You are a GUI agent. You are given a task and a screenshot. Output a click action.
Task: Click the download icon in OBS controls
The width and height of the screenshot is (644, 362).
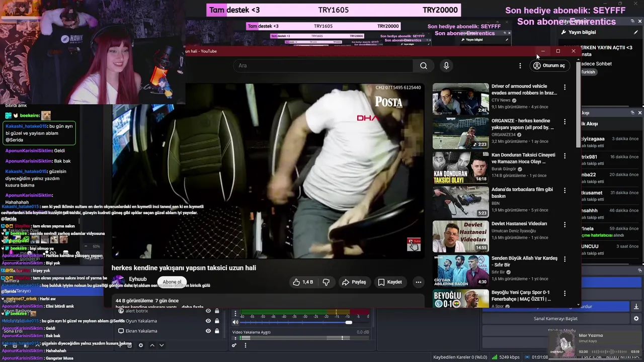click(x=636, y=306)
